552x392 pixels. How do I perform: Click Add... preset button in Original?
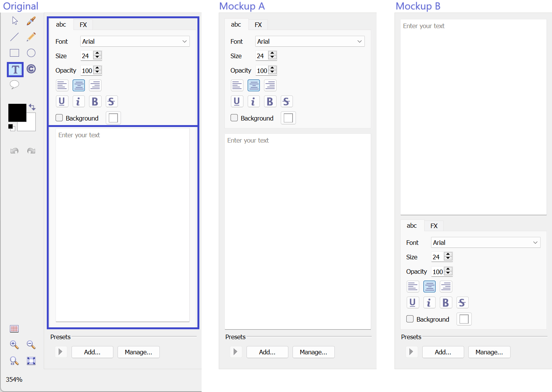[92, 352]
